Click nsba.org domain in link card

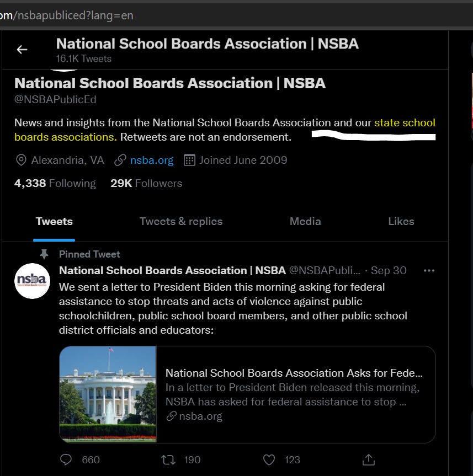pyautogui.click(x=200, y=416)
